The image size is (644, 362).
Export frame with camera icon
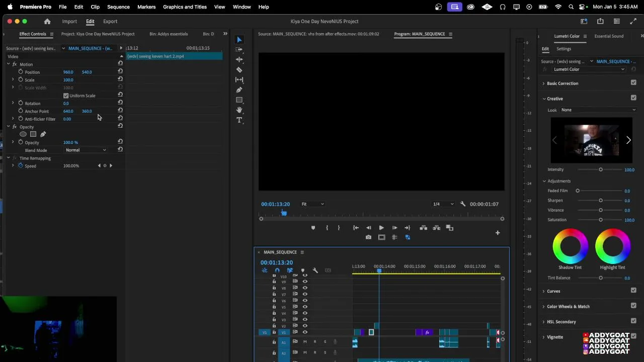368,237
